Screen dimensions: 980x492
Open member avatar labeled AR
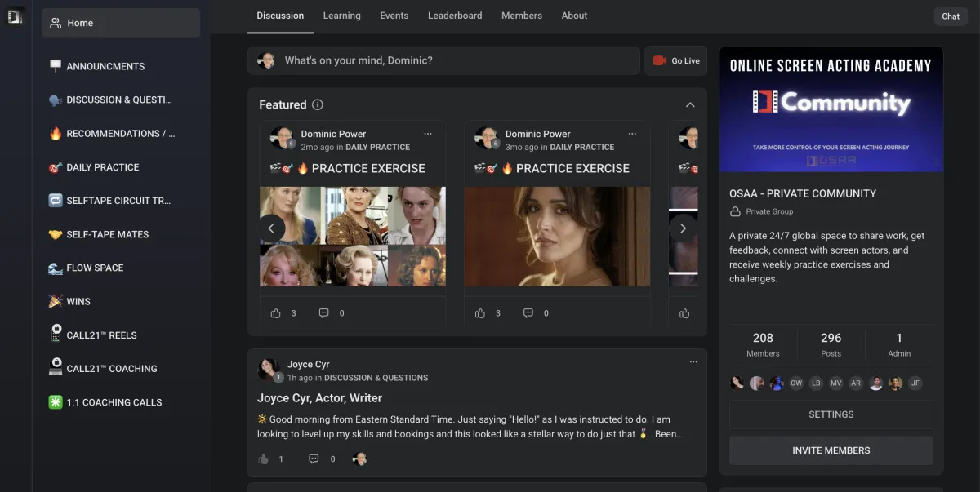pos(856,383)
